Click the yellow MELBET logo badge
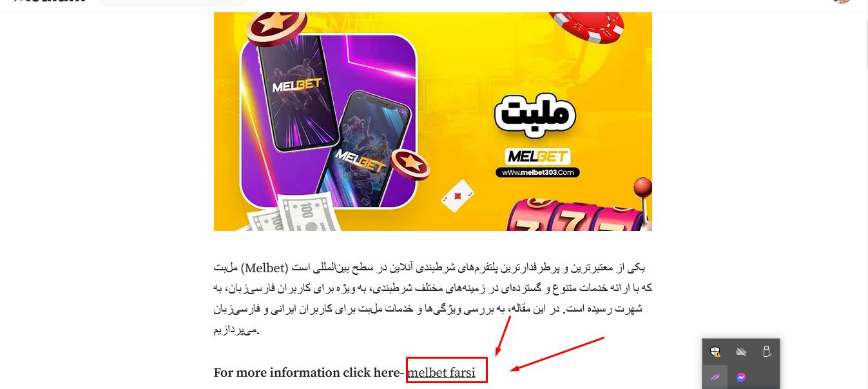Image resolution: width=868 pixels, height=389 pixels. tap(537, 157)
